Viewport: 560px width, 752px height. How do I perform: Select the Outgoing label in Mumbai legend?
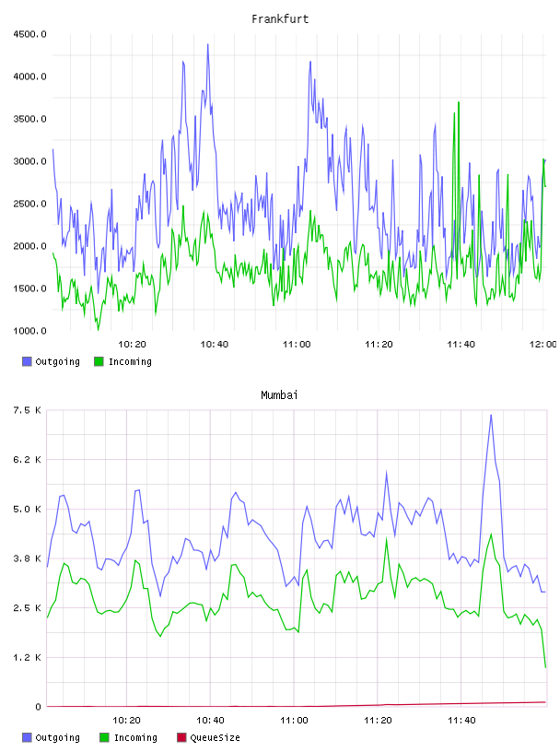(x=57, y=738)
